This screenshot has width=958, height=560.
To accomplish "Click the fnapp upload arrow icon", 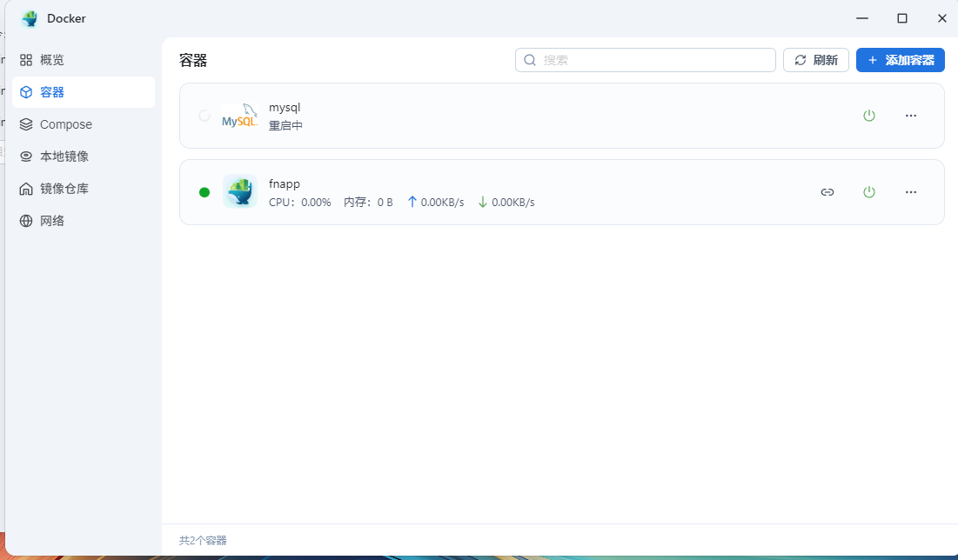I will click(412, 202).
